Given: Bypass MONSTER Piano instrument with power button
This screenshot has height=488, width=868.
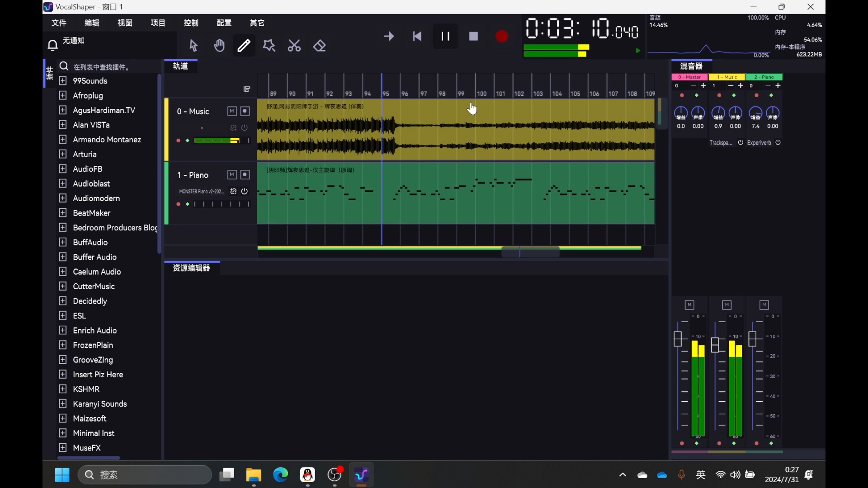Looking at the screenshot, I should 245,192.
